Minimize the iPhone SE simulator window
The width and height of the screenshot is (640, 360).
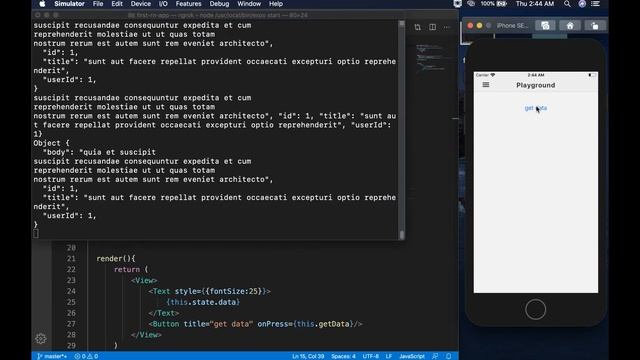[x=479, y=26]
